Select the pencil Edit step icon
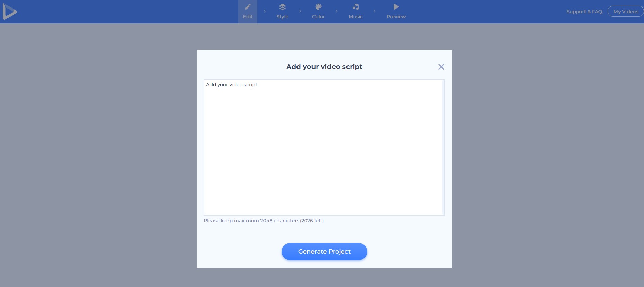The width and height of the screenshot is (644, 287). 248,7
